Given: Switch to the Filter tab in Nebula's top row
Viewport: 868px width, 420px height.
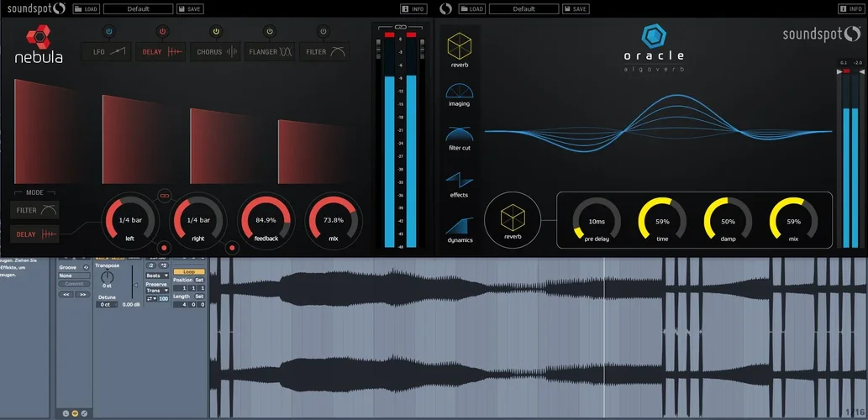Looking at the screenshot, I should 324,51.
